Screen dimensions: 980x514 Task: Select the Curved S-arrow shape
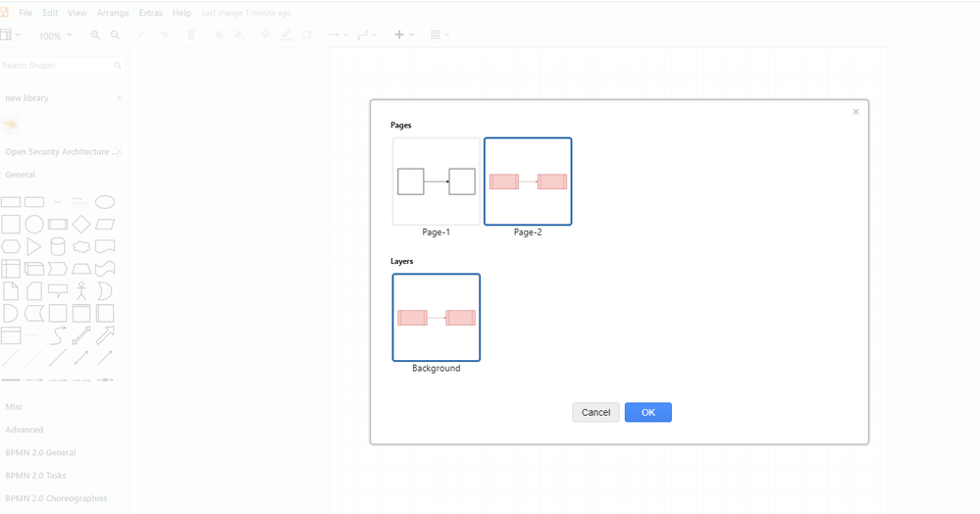pos(58,335)
